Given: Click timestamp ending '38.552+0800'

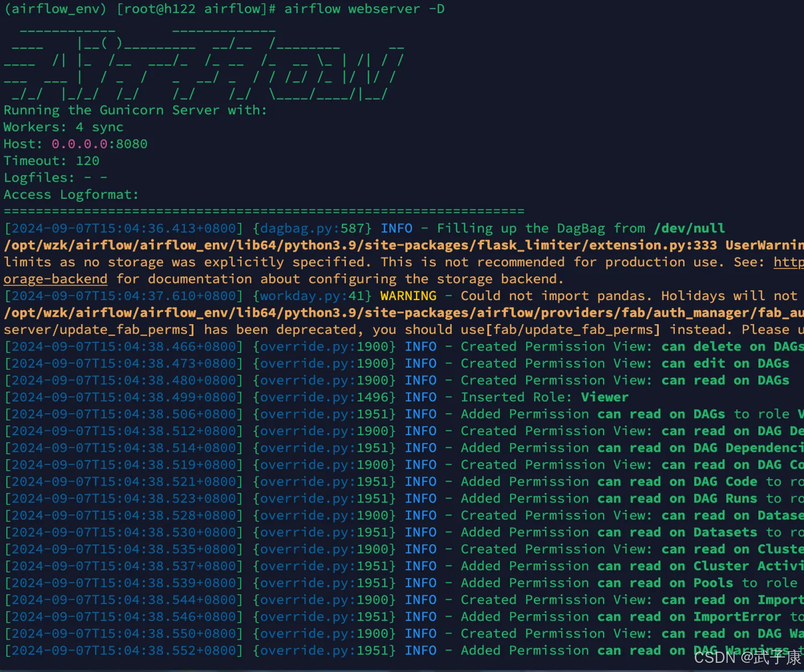Looking at the screenshot, I should pyautogui.click(x=124, y=651).
